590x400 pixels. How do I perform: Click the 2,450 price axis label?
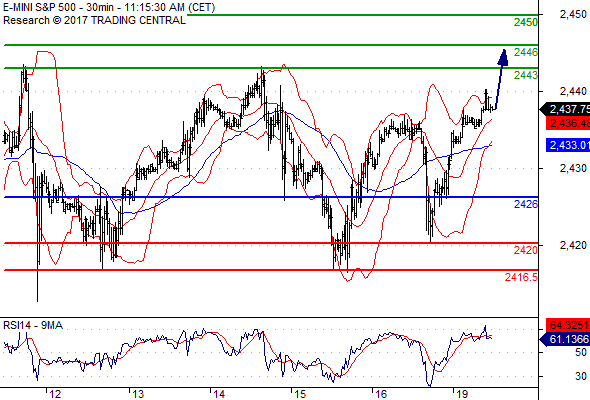click(x=573, y=14)
